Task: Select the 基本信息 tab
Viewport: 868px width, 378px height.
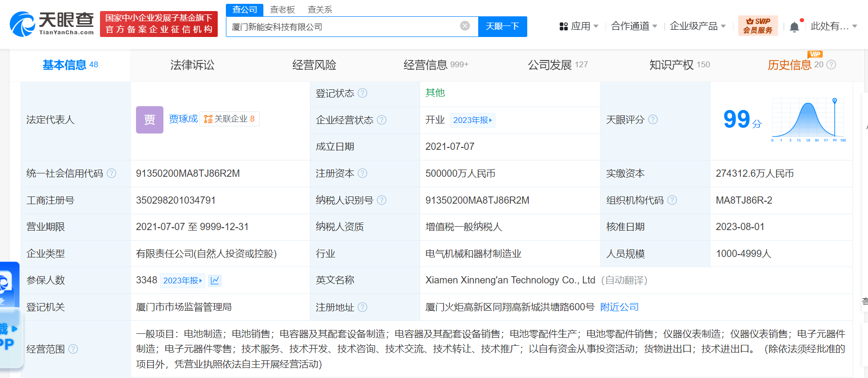Action: (x=70, y=65)
